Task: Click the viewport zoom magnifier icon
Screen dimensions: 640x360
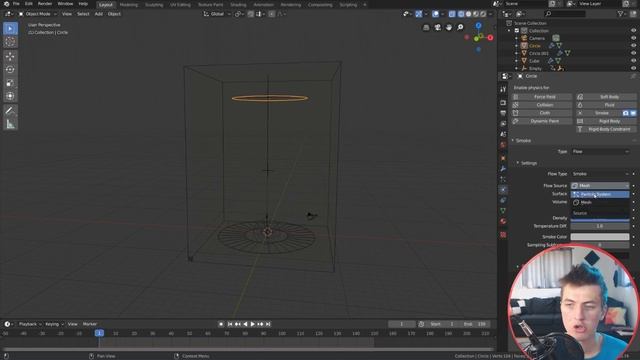Action: [x=460, y=27]
